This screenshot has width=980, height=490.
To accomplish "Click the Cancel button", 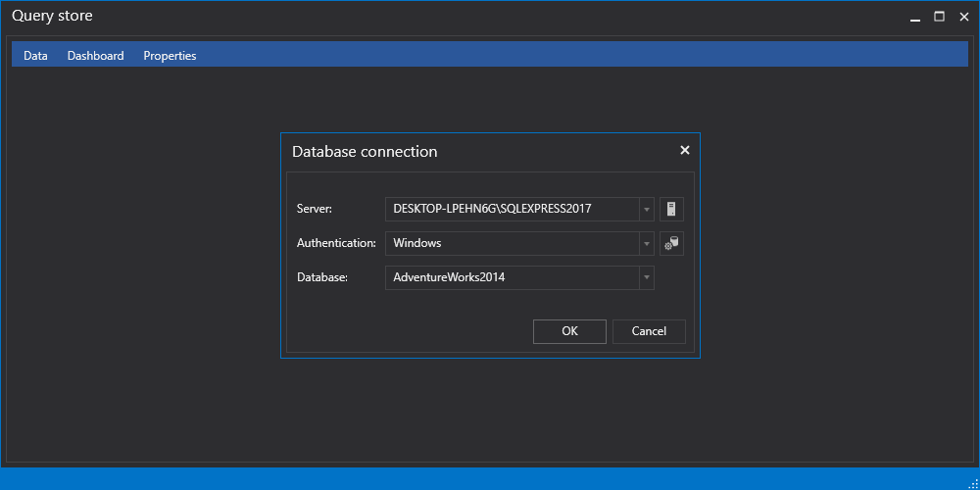I will (x=649, y=331).
